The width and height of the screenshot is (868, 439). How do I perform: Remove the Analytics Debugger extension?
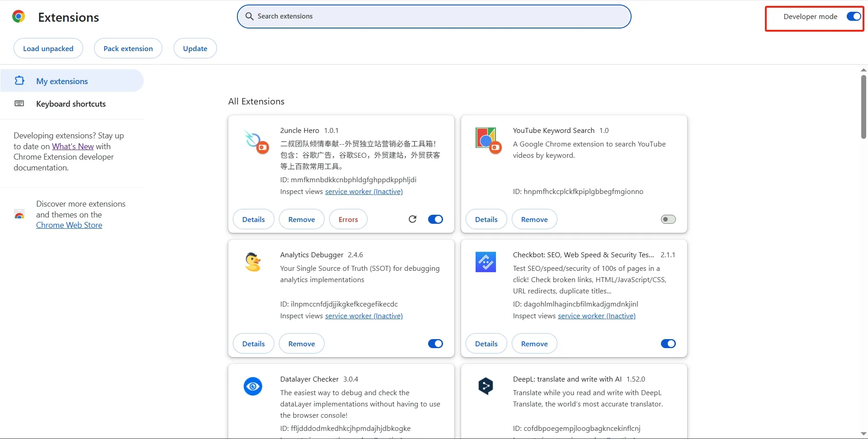[302, 344]
